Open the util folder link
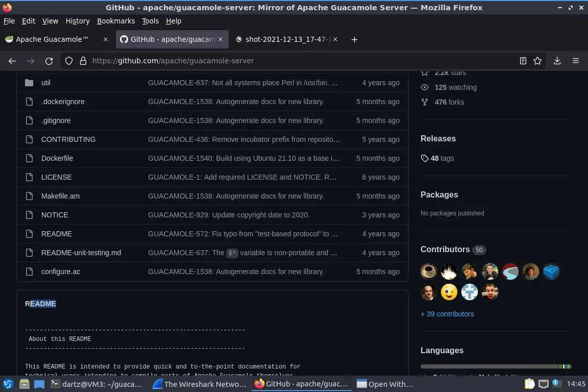 [x=46, y=83]
